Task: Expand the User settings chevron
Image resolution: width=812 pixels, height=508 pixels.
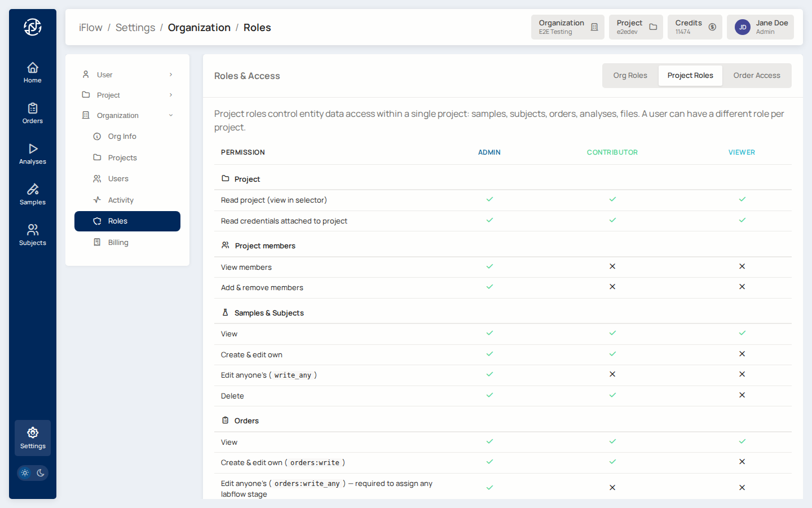Action: pyautogui.click(x=171, y=75)
